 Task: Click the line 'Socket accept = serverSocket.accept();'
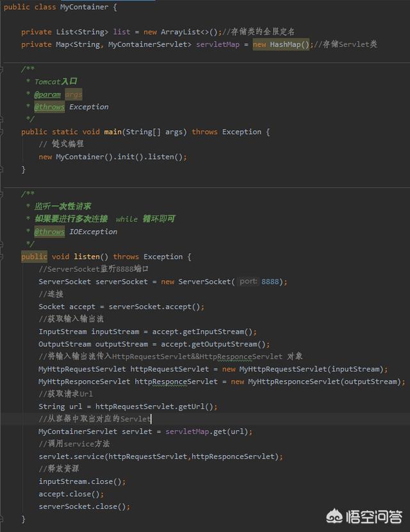point(122,307)
